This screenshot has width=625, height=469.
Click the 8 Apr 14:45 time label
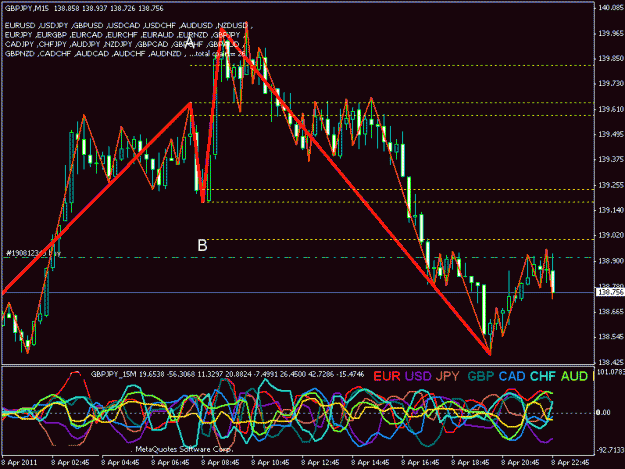pyautogui.click(x=370, y=463)
